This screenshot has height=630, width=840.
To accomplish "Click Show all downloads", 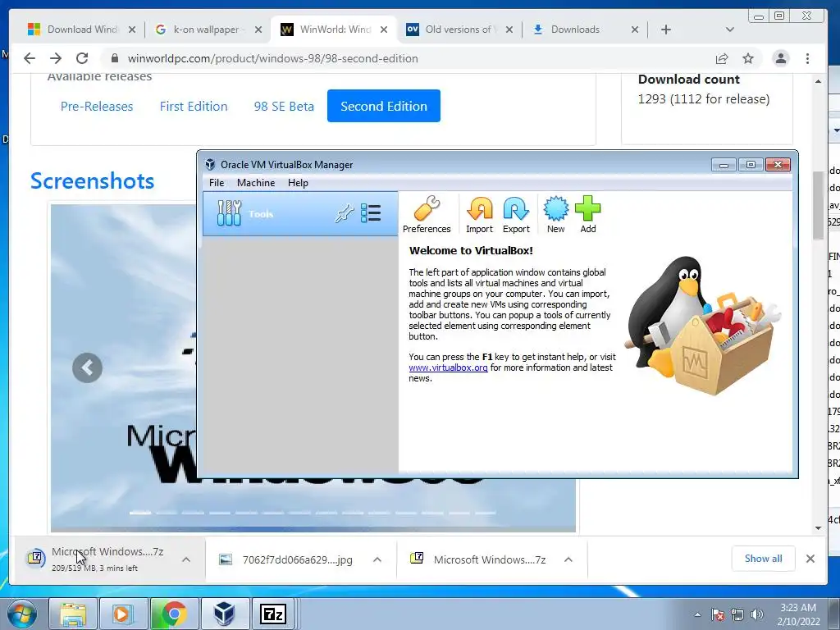I will 763,559.
